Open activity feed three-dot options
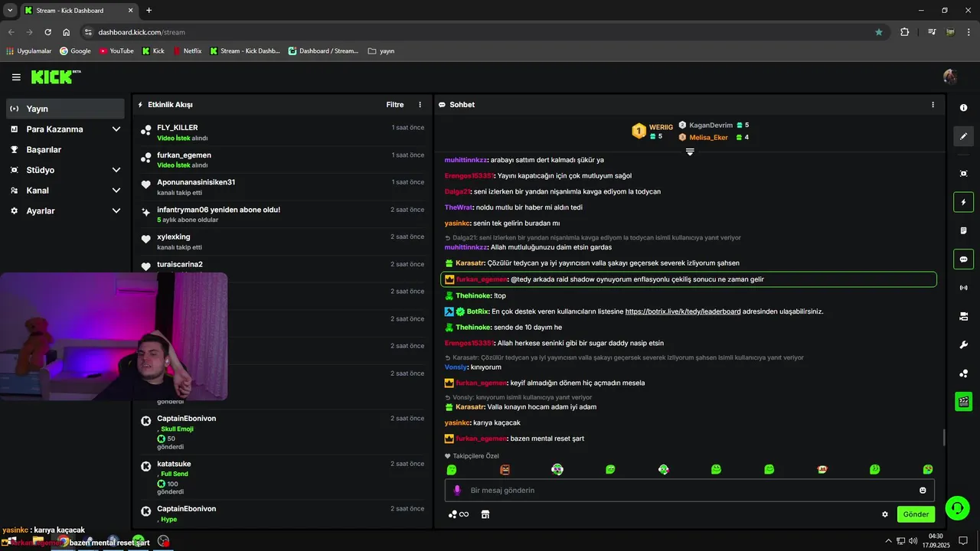 [420, 105]
